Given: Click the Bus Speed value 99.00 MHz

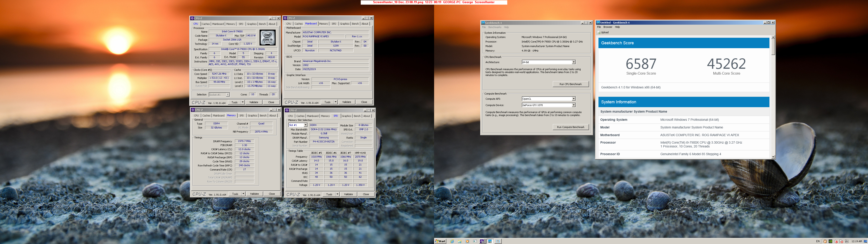Looking at the screenshot, I should click(x=219, y=82).
